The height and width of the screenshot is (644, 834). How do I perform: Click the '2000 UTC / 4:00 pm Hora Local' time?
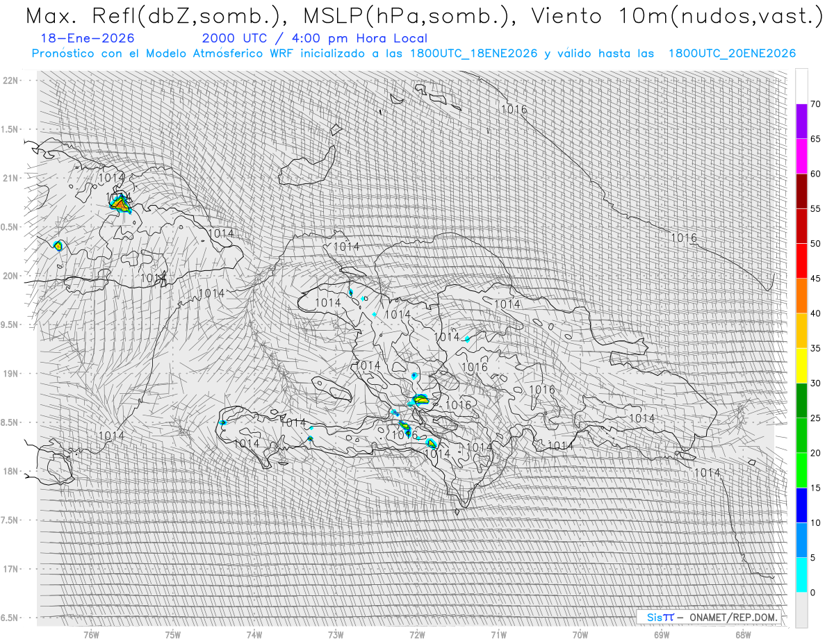(315, 39)
